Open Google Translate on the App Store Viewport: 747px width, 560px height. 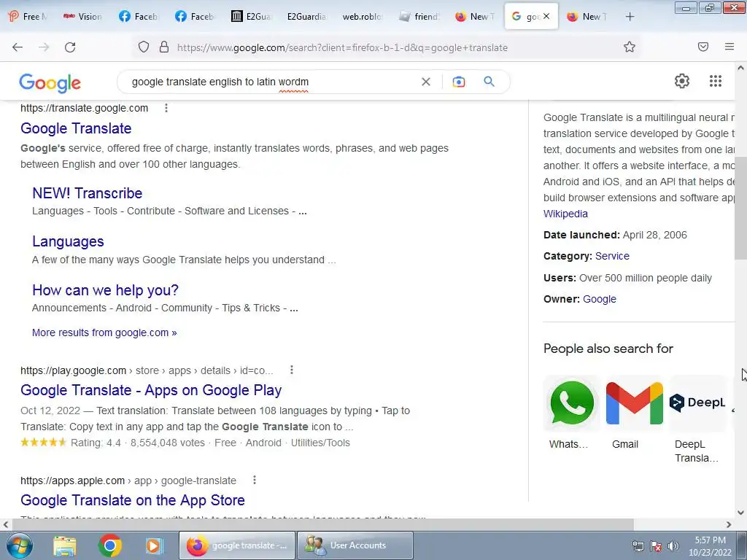click(133, 500)
